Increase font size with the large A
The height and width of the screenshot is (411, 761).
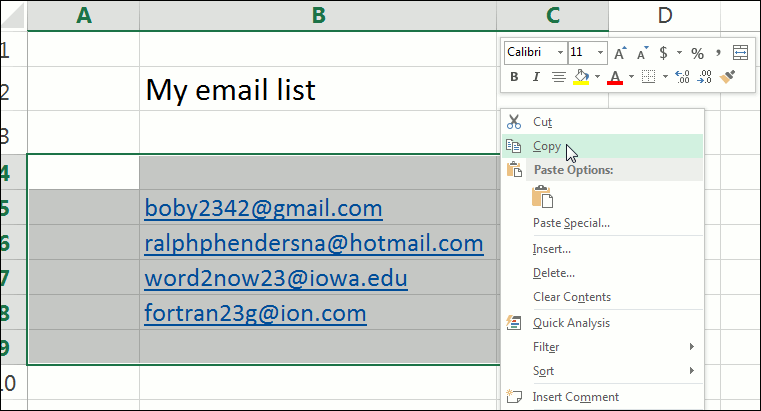pos(620,53)
